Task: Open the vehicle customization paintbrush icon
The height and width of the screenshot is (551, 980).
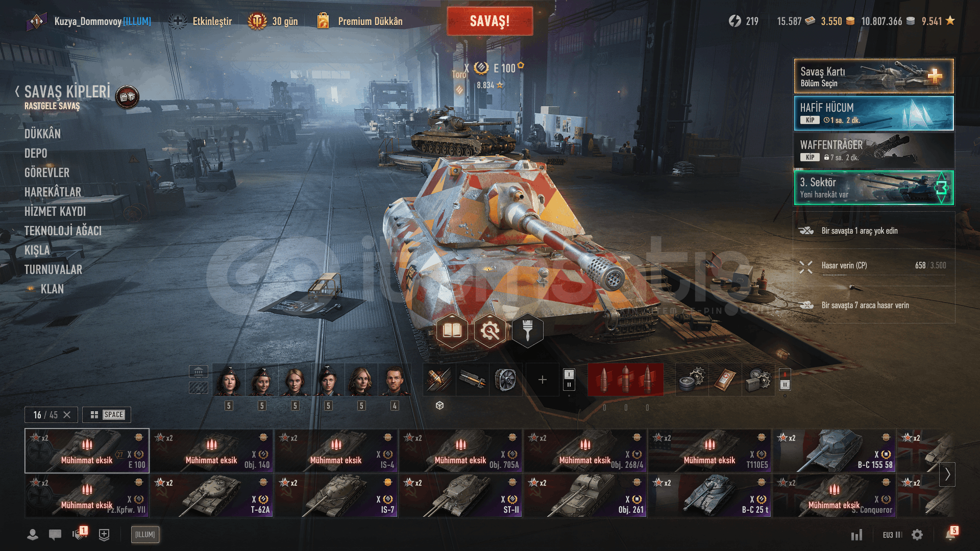Action: click(x=527, y=331)
